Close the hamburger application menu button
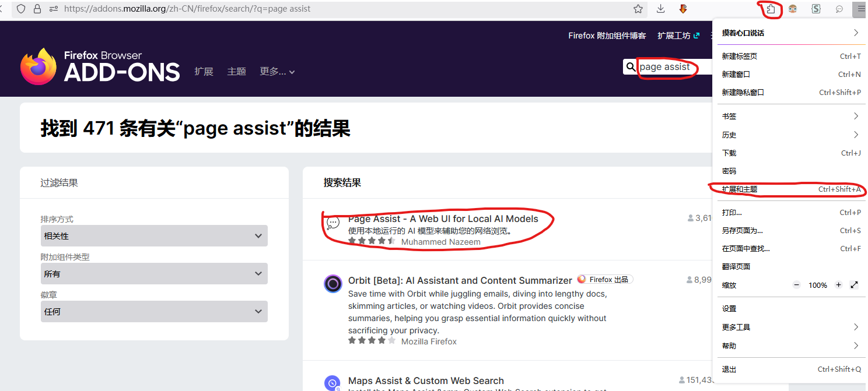Viewport: 868px width, 391px height. click(x=860, y=9)
